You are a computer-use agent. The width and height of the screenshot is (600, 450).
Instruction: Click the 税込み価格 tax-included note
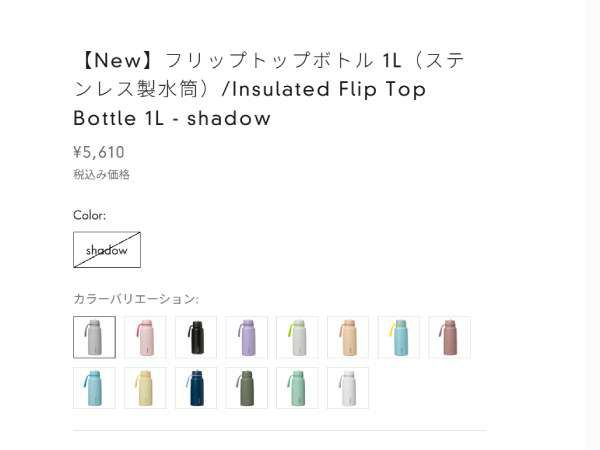[101, 175]
